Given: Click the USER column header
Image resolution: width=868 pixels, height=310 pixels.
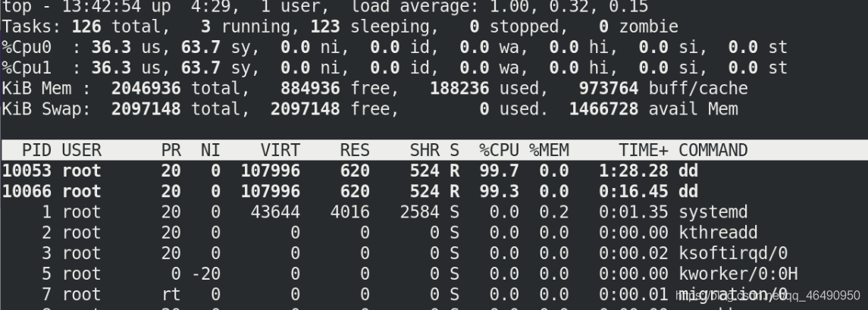Looking at the screenshot, I should (x=81, y=150).
